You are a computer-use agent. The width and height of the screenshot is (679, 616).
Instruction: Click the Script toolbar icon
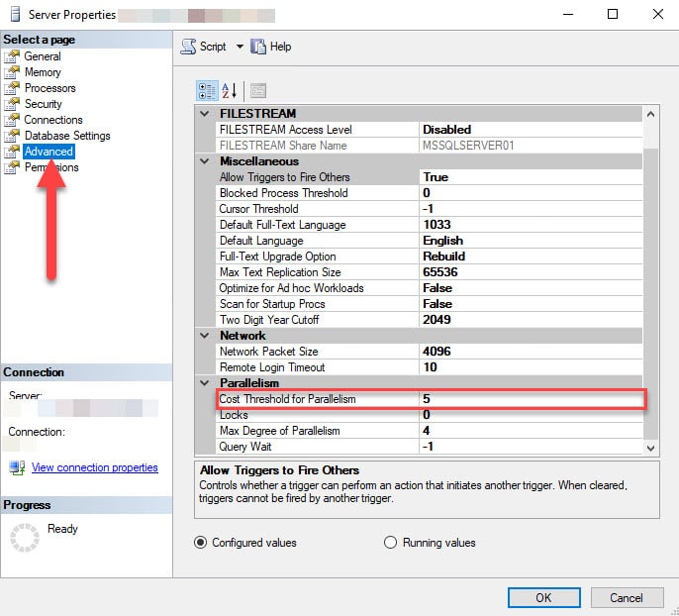(x=188, y=47)
